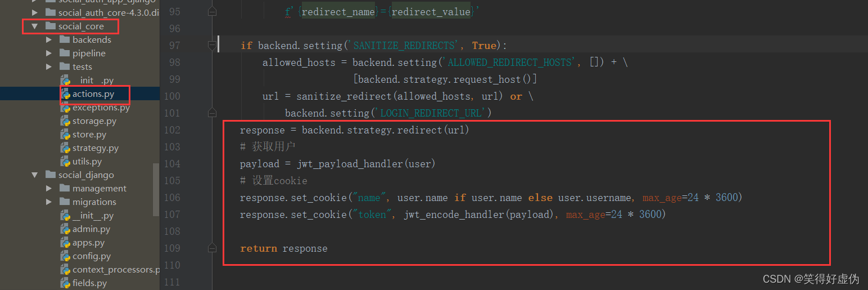868x290 pixels.
Task: Click the exceptions.py file icon
Action: 65,108
